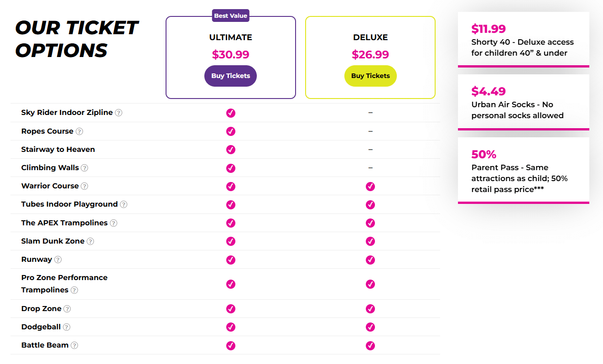Click Deluxe checkmark in Battle Beam row
Image resolution: width=603 pixels, height=364 pixels.
370,345
